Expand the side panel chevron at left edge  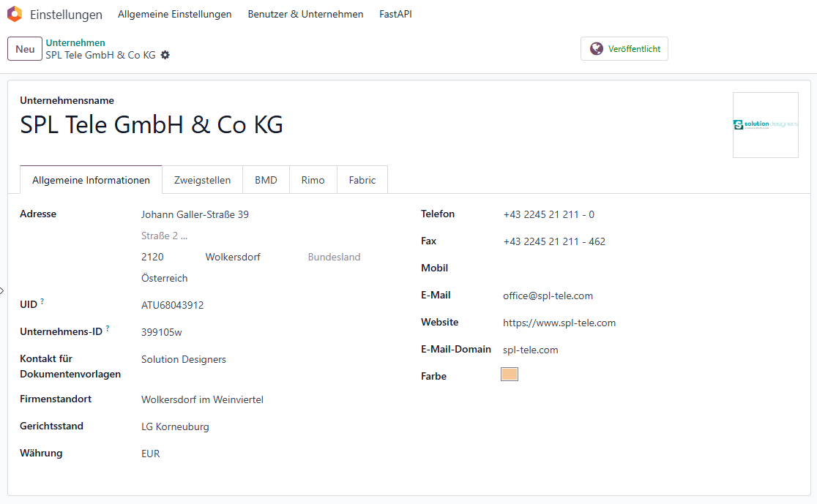coord(2,290)
